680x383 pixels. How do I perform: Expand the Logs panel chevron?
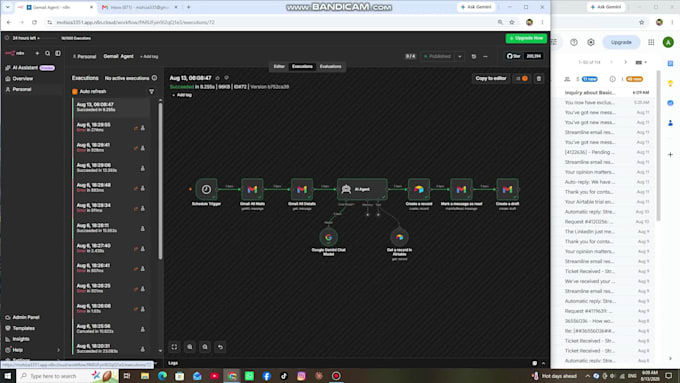(x=543, y=363)
